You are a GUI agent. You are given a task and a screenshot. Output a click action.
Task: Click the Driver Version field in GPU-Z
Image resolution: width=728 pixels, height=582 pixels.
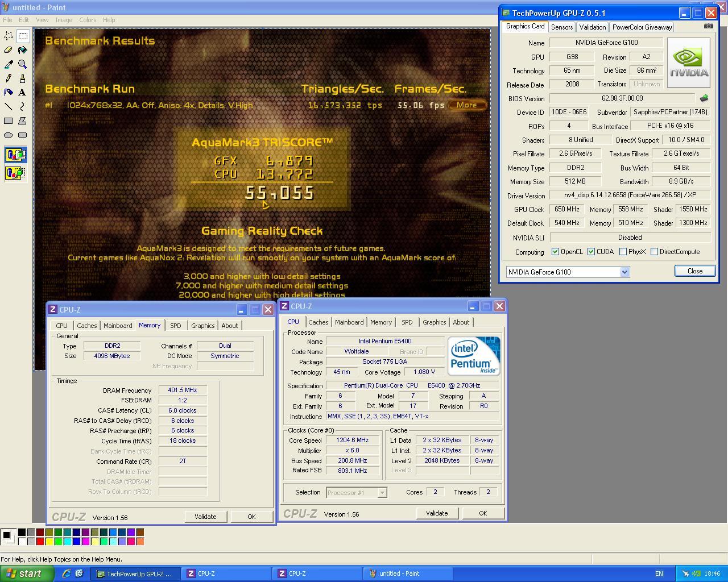pyautogui.click(x=630, y=195)
